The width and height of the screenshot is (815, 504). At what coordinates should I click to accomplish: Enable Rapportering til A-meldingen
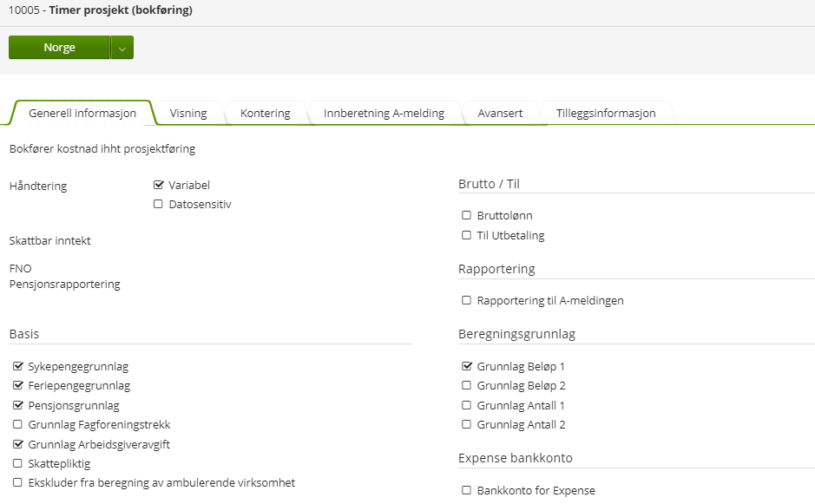click(467, 301)
